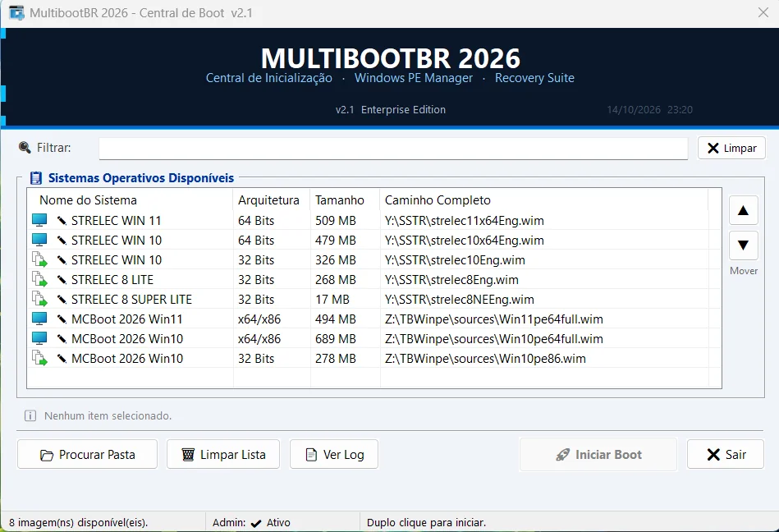Click the 509 MB size cell

tap(336, 221)
